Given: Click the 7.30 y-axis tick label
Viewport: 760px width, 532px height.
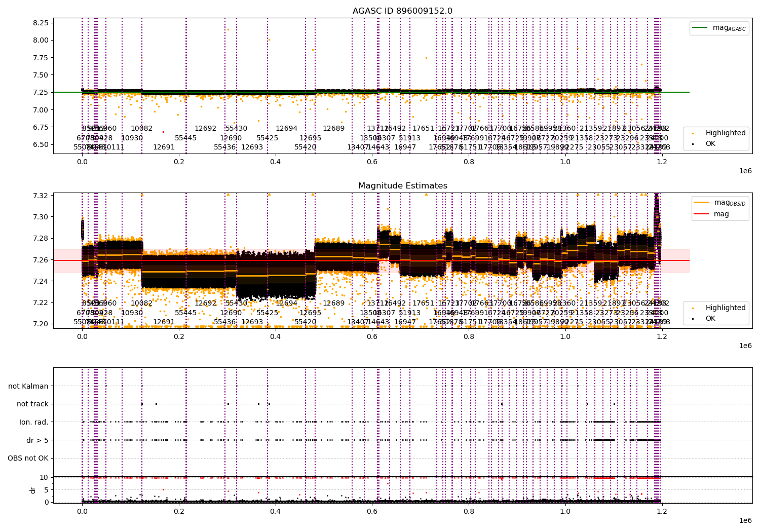Looking at the screenshot, I should click(x=41, y=217).
